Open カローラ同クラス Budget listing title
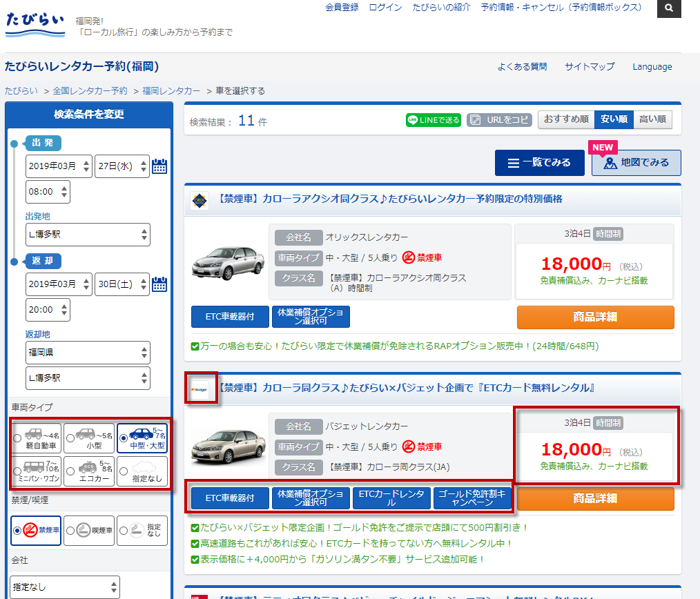The width and height of the screenshot is (700, 599). pyautogui.click(x=405, y=388)
